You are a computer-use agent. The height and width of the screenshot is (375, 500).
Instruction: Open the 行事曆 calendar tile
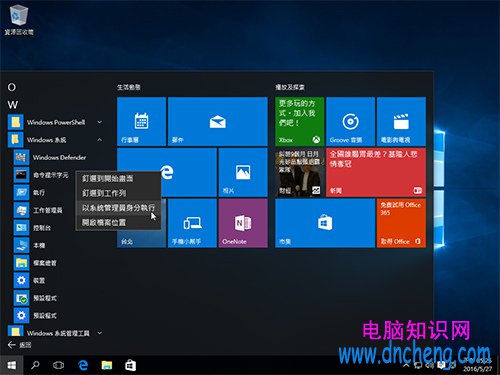pos(142,122)
